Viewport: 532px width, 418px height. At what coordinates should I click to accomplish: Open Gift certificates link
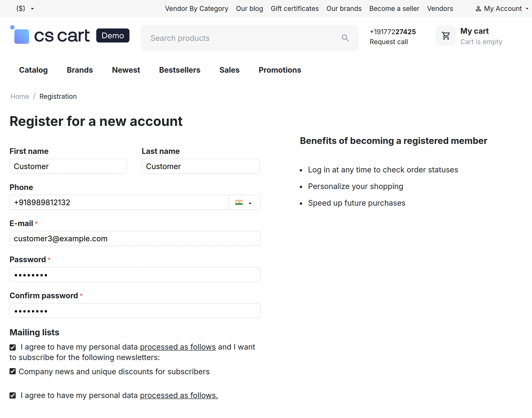point(295,9)
